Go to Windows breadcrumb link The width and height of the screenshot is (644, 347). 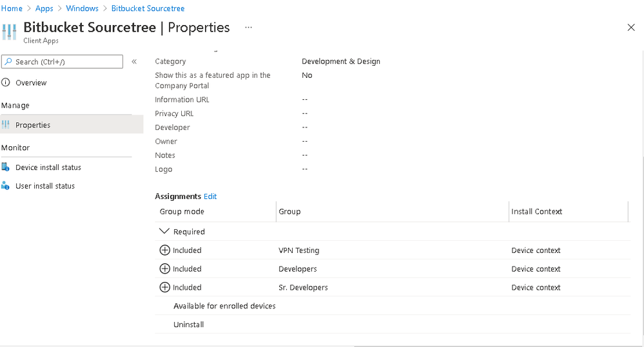(83, 8)
